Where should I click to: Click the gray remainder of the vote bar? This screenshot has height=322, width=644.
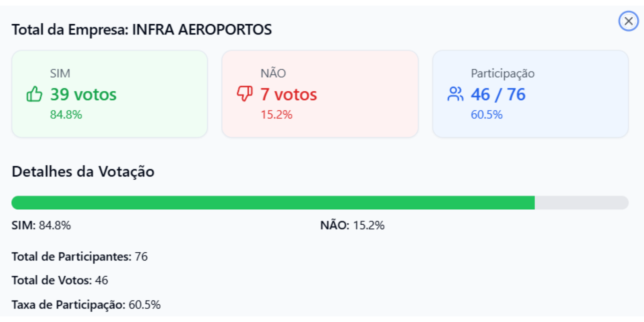[581, 203]
